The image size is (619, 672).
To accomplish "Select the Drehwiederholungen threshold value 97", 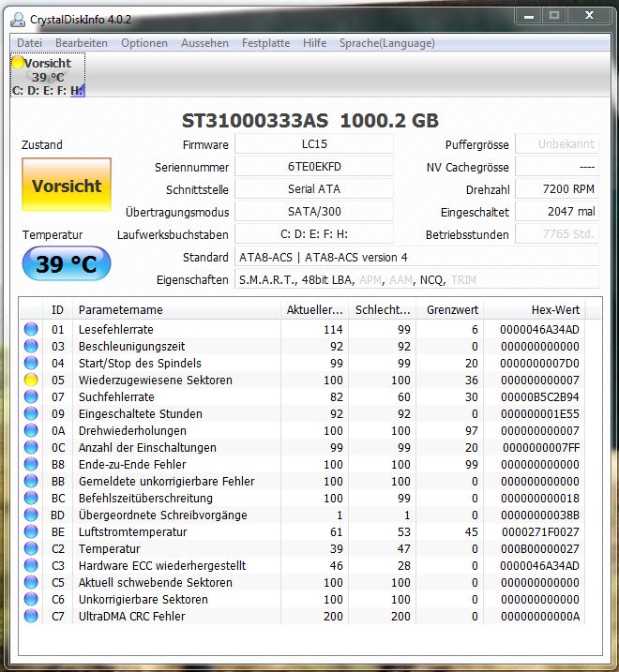I will tap(472, 431).
